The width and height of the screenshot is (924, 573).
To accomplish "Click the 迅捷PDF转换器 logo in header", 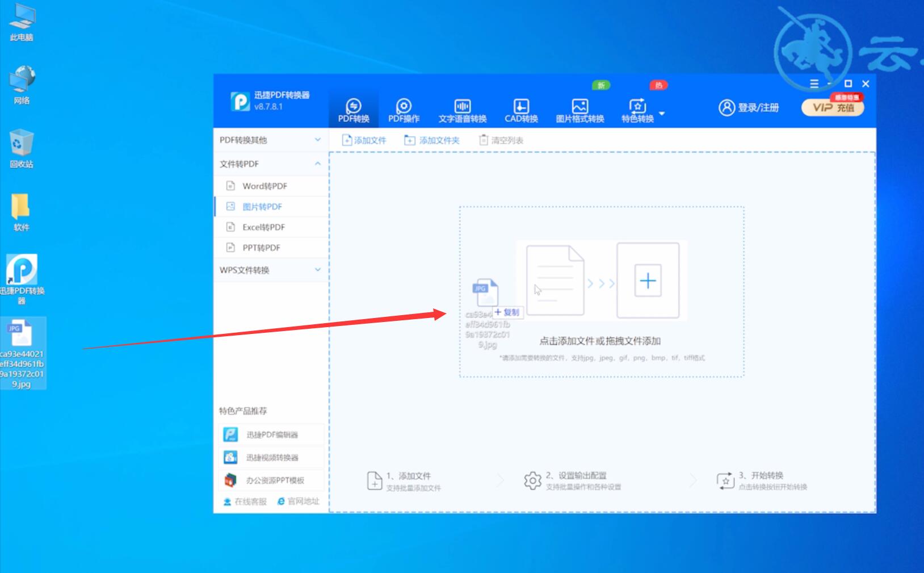I will click(x=240, y=101).
